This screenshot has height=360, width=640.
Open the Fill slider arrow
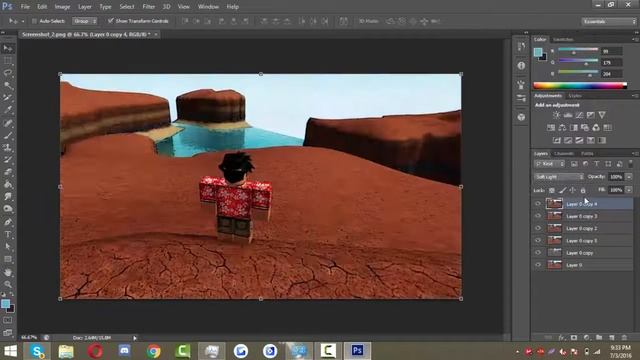coord(629,190)
